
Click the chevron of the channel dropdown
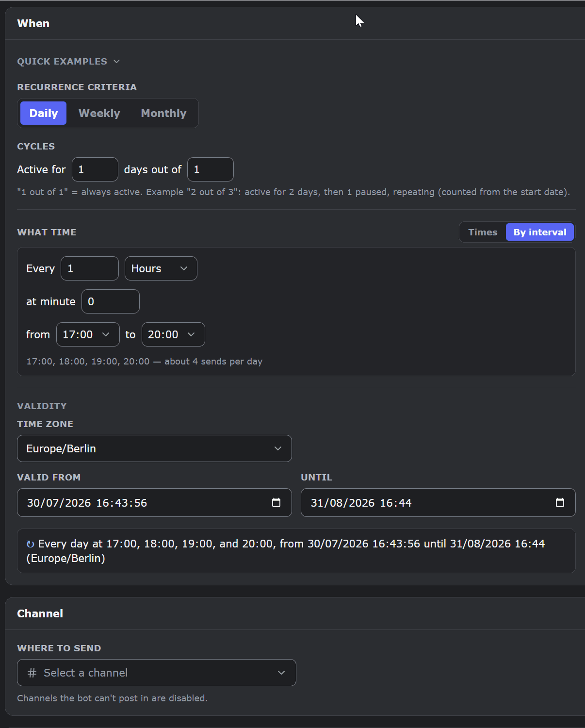point(281,673)
